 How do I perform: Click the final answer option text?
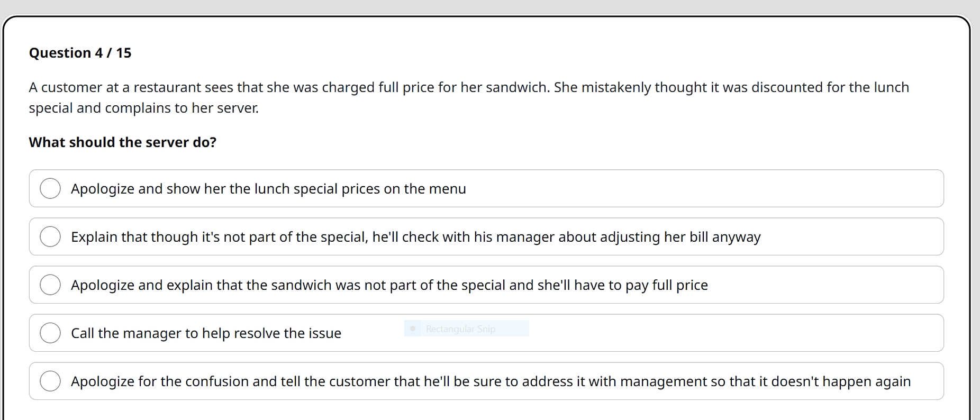[x=491, y=380]
